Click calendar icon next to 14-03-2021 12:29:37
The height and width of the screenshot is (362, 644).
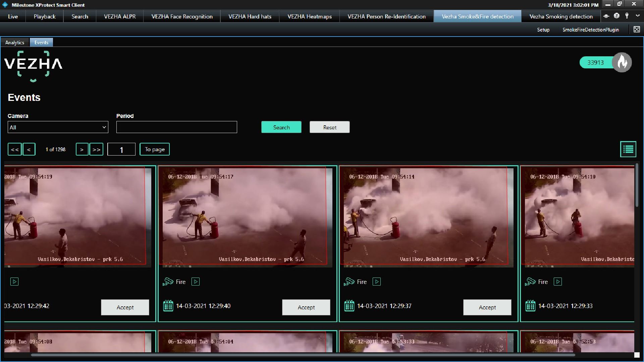click(x=349, y=306)
